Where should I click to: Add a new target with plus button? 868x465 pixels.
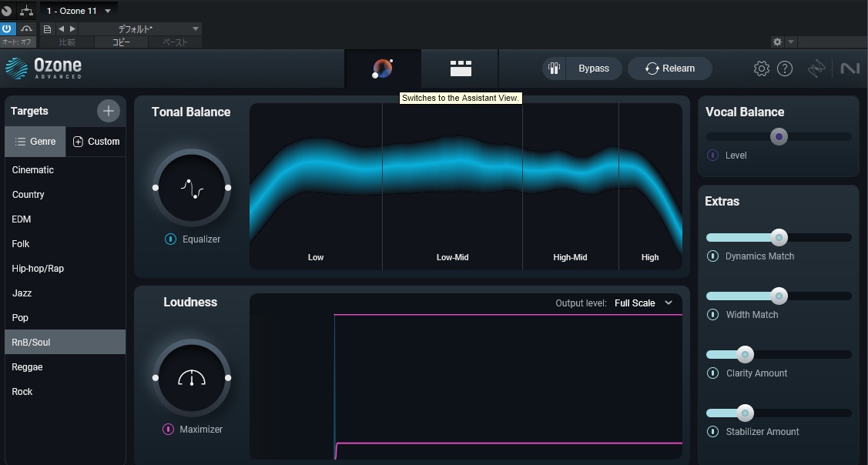tap(109, 111)
